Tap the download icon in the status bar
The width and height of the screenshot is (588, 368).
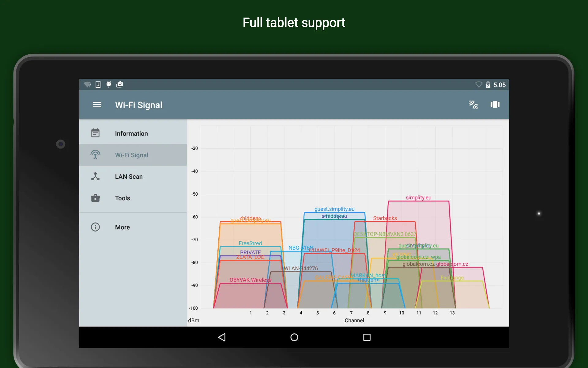pyautogui.click(x=98, y=84)
